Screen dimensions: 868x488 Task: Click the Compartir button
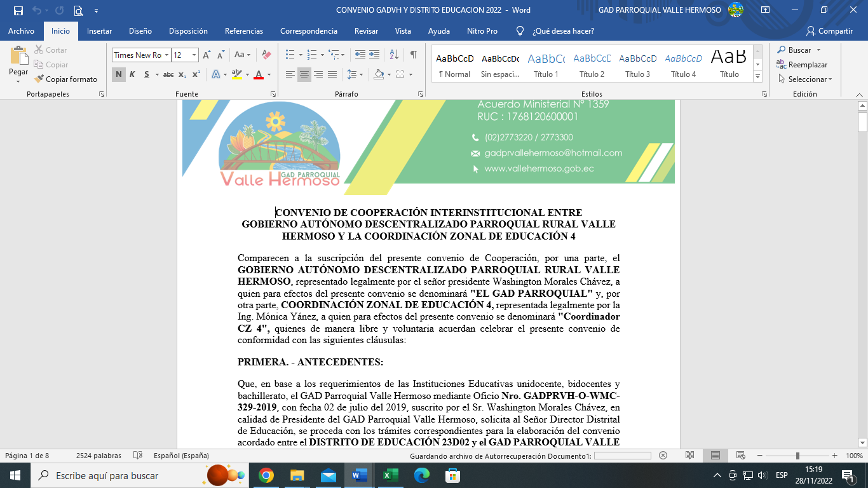pos(829,31)
